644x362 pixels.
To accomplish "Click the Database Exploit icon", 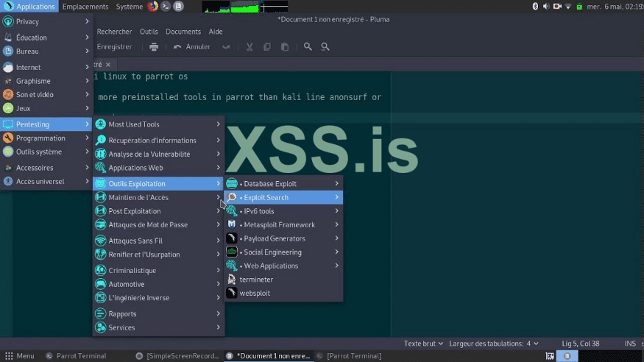I will [232, 183].
